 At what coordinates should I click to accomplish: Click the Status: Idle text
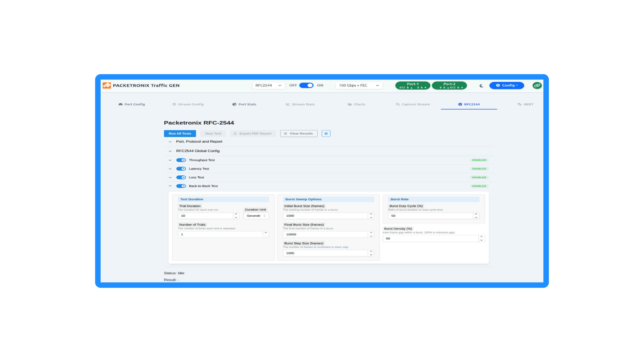click(174, 273)
